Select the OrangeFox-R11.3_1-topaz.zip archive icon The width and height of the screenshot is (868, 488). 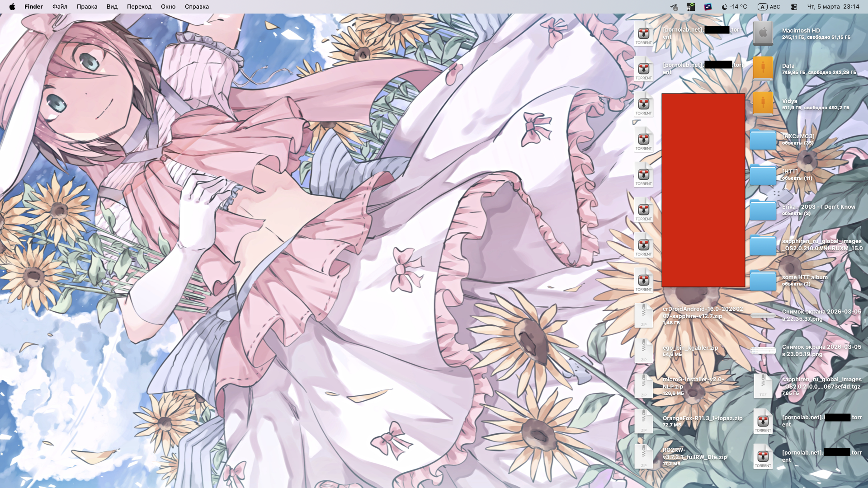tap(643, 421)
